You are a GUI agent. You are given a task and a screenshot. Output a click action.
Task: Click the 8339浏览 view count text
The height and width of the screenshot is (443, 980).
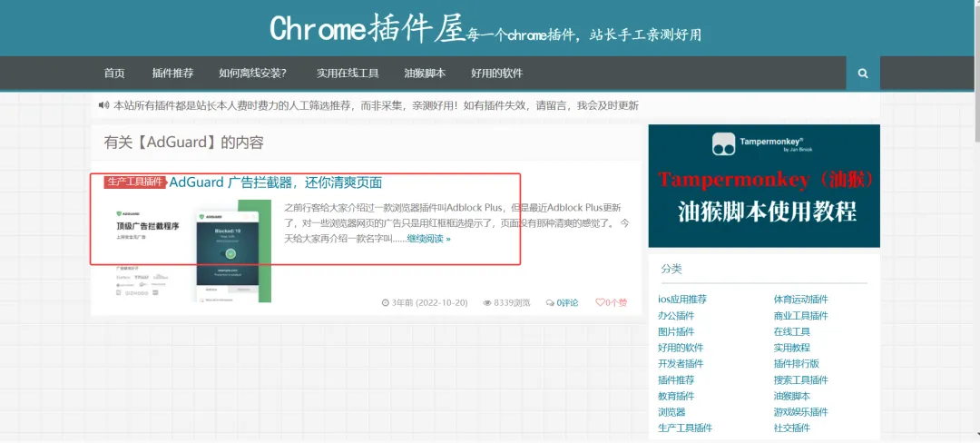(x=512, y=302)
